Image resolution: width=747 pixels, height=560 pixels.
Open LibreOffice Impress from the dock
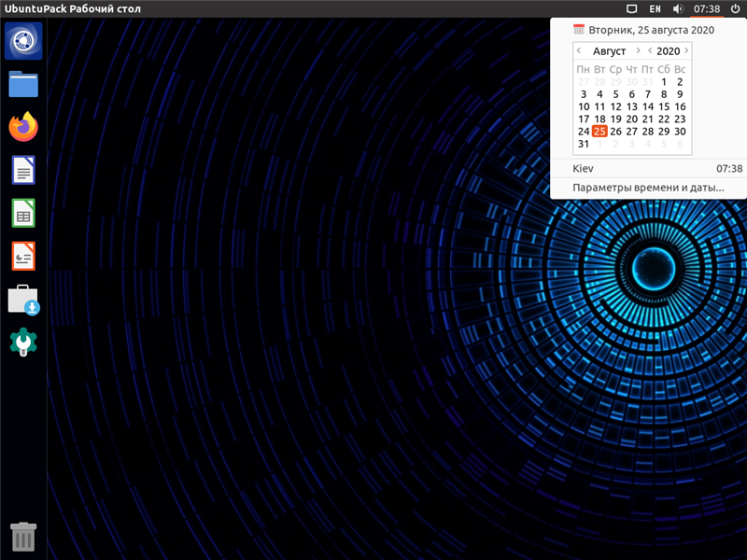point(23,256)
